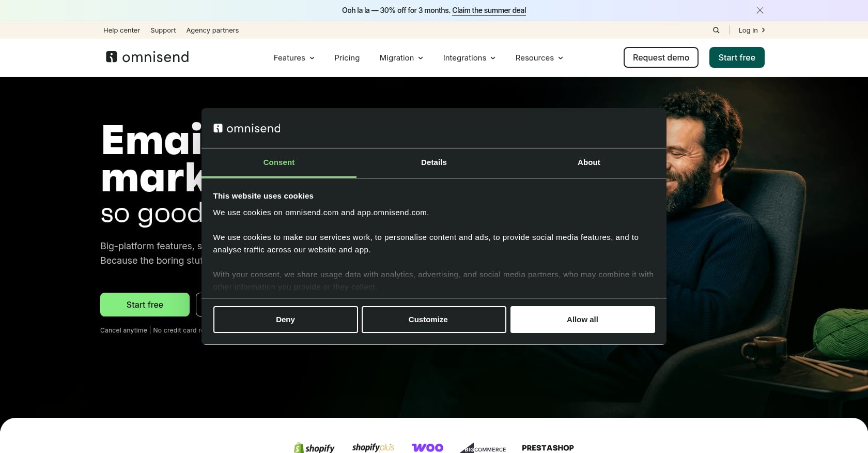Viewport: 868px width, 453px height.
Task: Expand the Features menu
Action: point(294,58)
